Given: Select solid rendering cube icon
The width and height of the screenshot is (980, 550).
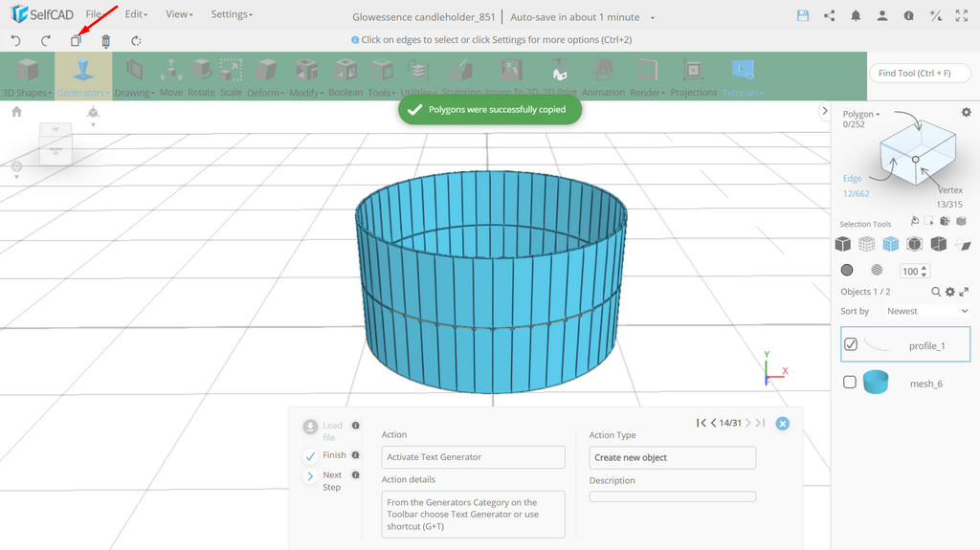Looking at the screenshot, I should point(842,244).
